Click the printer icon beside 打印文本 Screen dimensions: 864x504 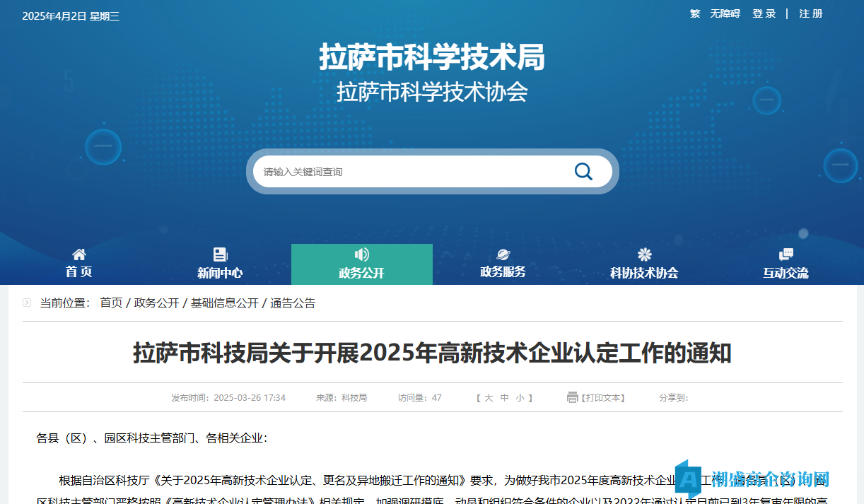(572, 397)
